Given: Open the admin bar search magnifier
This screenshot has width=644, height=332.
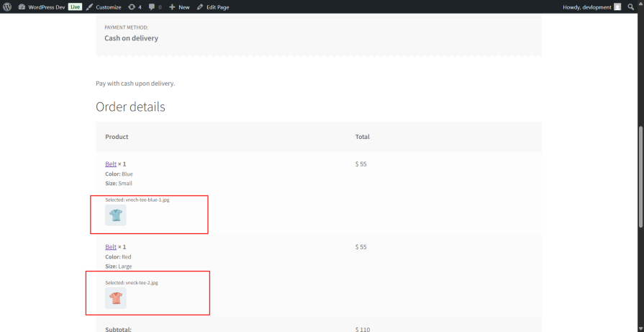Looking at the screenshot, I should pos(631,7).
